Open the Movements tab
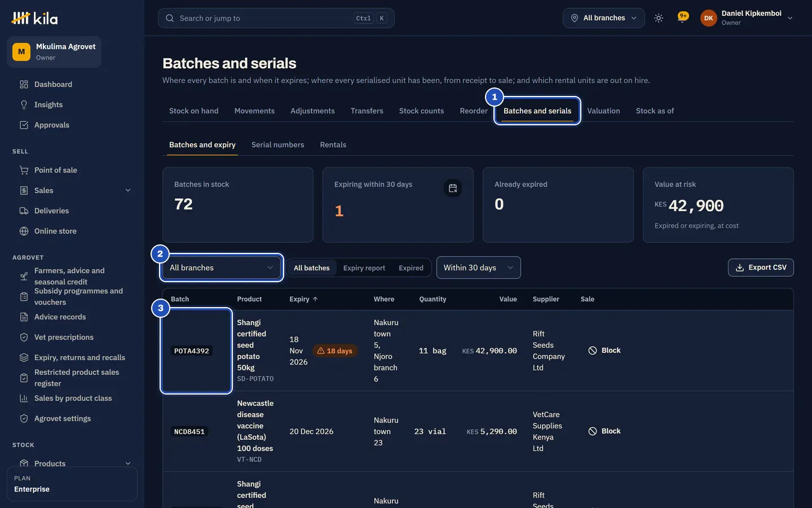The width and height of the screenshot is (812, 508). [x=254, y=111]
